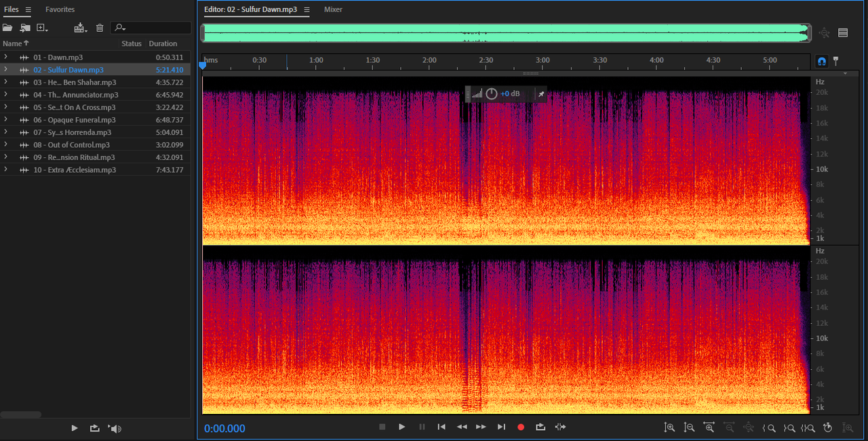
Task: Expand the 02 - Sulfur Dawn.mp3 file row
Action: click(5, 70)
